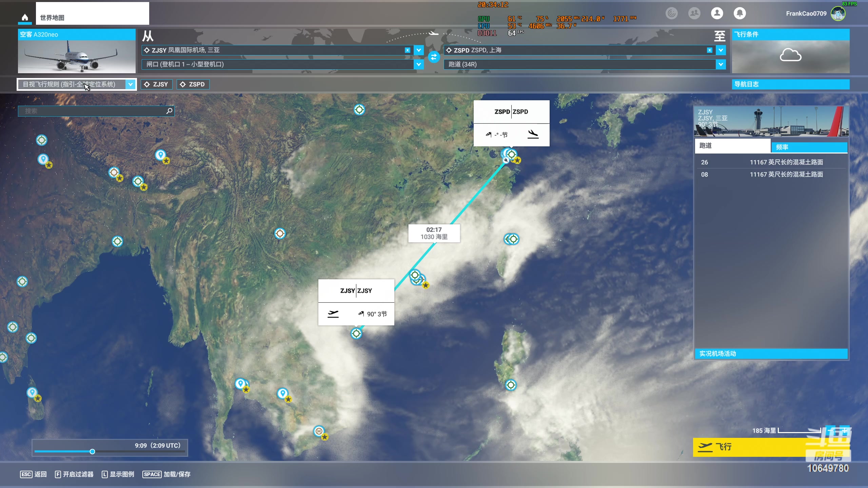Viewport: 868px width, 488px height.
Task: Open the World Map tab (世界地图)
Action: pos(92,14)
